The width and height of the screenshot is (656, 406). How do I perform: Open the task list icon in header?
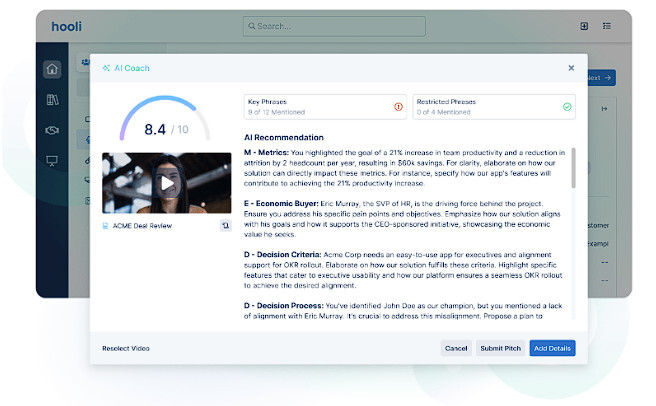tap(607, 26)
